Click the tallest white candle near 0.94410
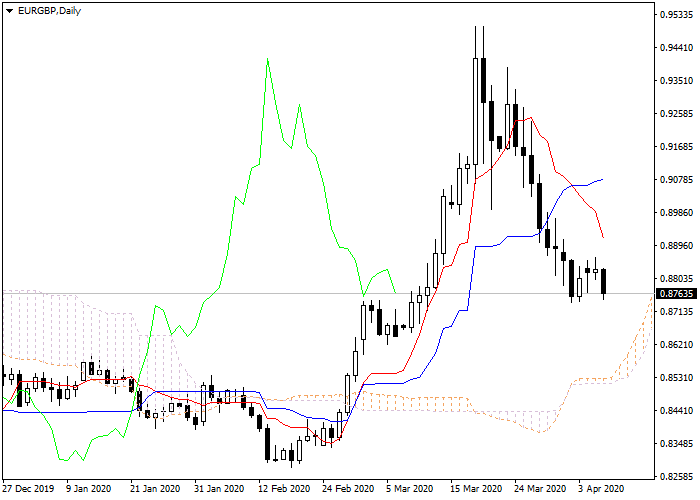The width and height of the screenshot is (700, 500). (x=475, y=111)
